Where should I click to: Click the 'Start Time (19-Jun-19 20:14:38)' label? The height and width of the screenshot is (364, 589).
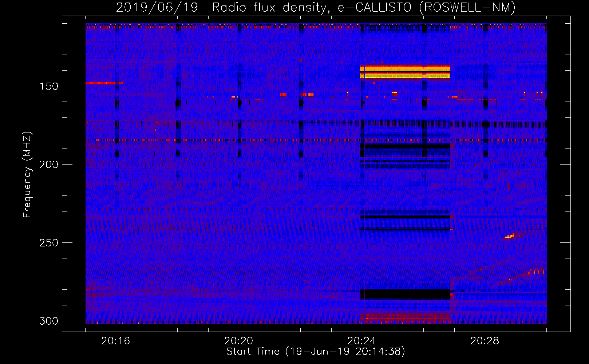[316, 352]
